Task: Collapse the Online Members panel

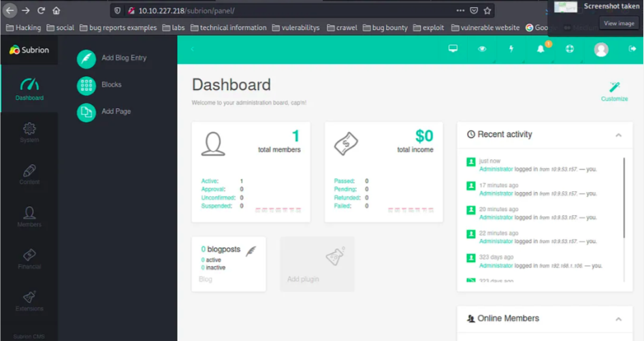Action: (618, 319)
